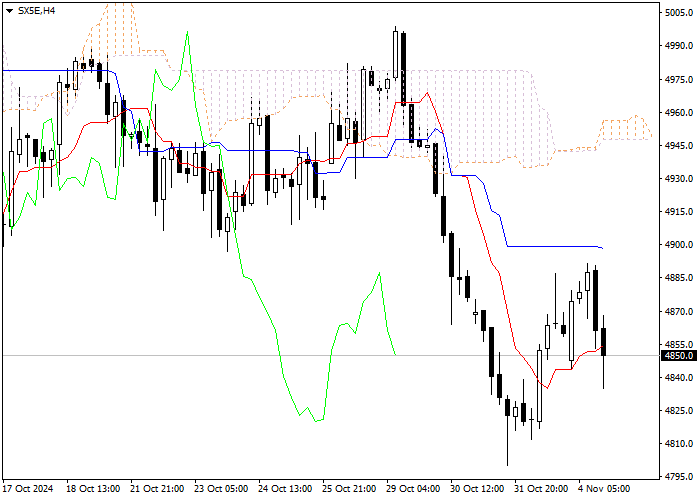Click the 23 Oct 05:00 time label
Image resolution: width=700 pixels, height=500 pixels.
point(221,488)
